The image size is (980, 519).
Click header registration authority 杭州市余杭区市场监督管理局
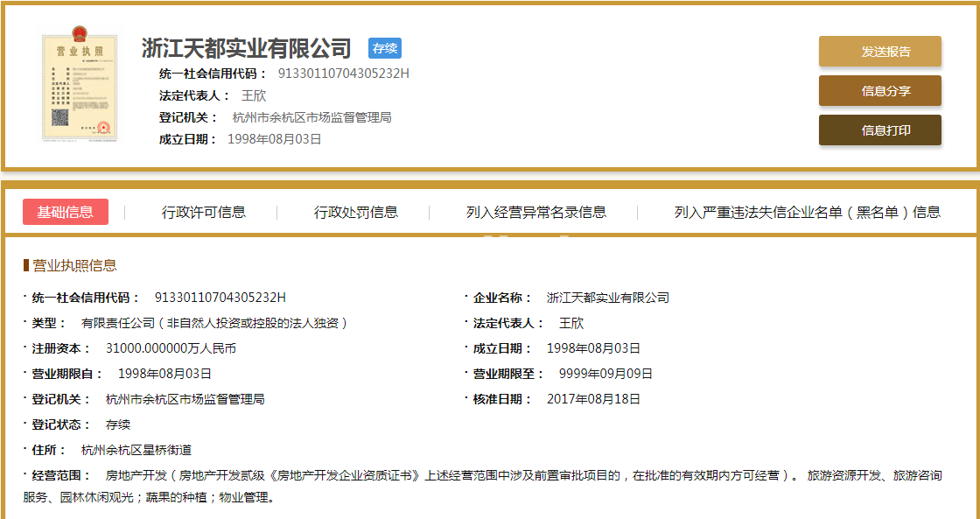311,117
